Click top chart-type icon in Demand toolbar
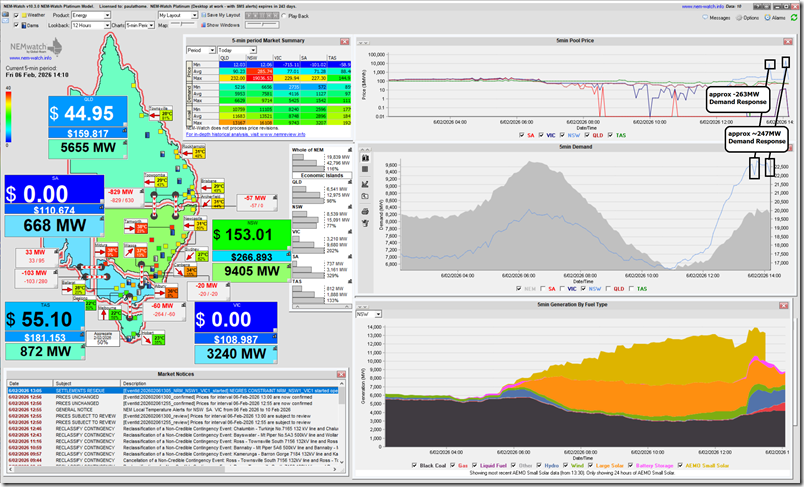The image size is (804, 487). pos(365,158)
